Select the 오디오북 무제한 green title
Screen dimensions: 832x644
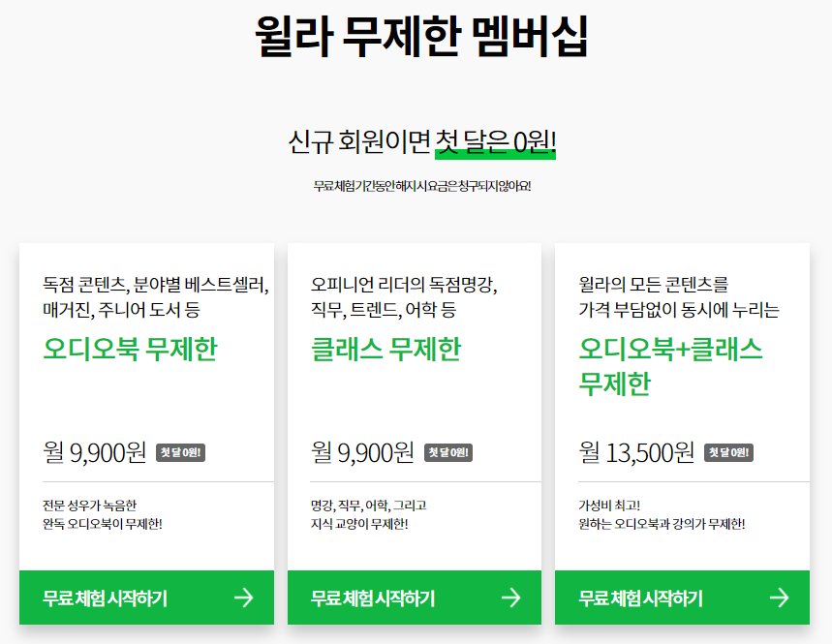tap(130, 349)
